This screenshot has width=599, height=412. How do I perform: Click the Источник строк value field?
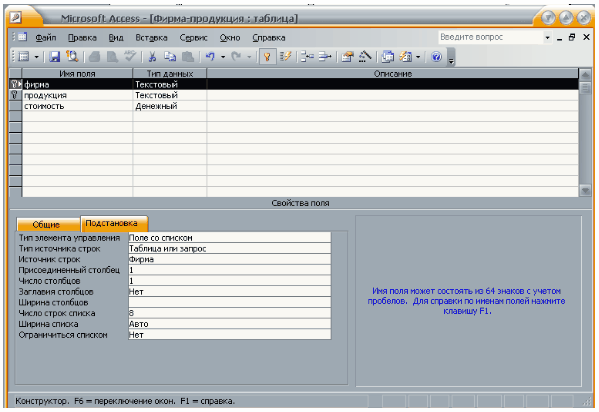pyautogui.click(x=230, y=260)
